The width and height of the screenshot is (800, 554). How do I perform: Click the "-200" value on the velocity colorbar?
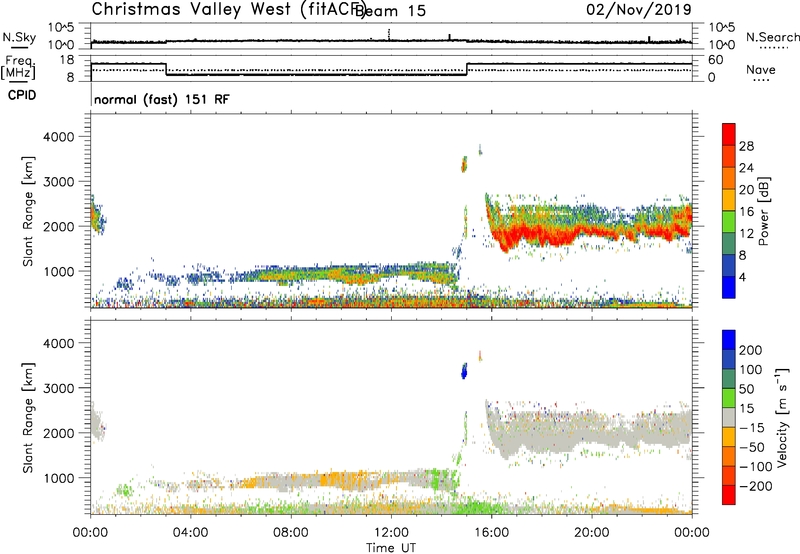tap(756, 486)
